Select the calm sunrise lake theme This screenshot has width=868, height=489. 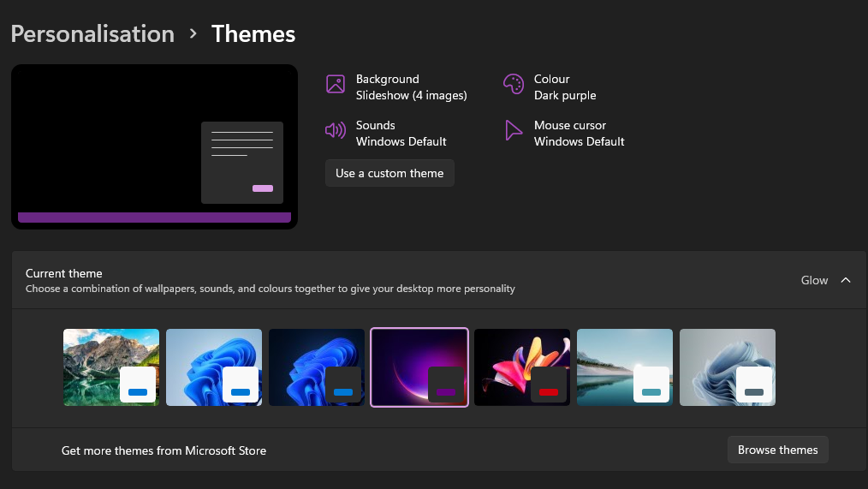coord(625,367)
